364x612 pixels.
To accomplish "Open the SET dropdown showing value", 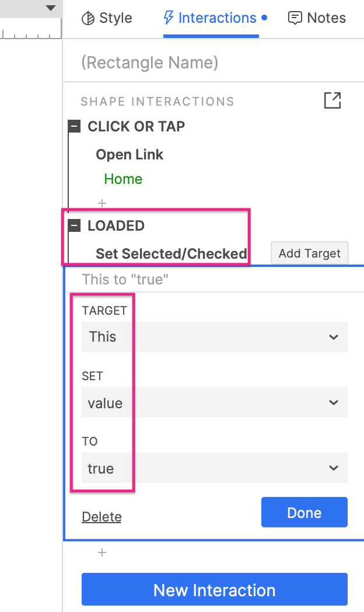I will 214,403.
